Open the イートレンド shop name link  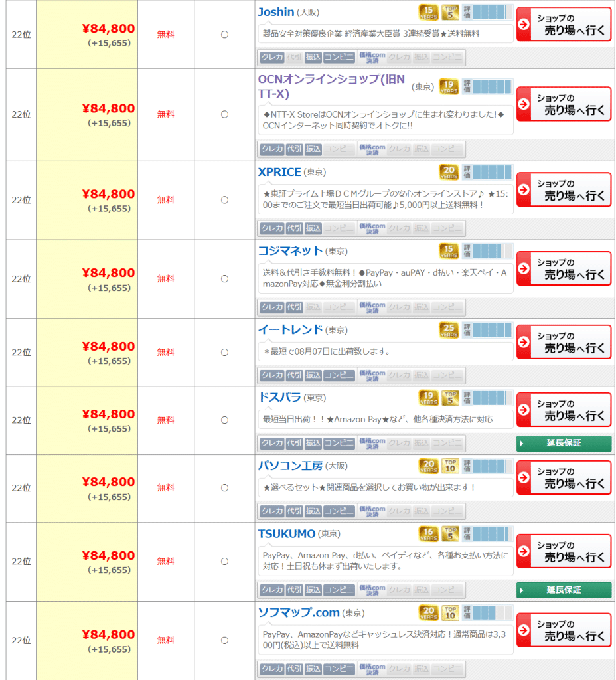coord(290,329)
